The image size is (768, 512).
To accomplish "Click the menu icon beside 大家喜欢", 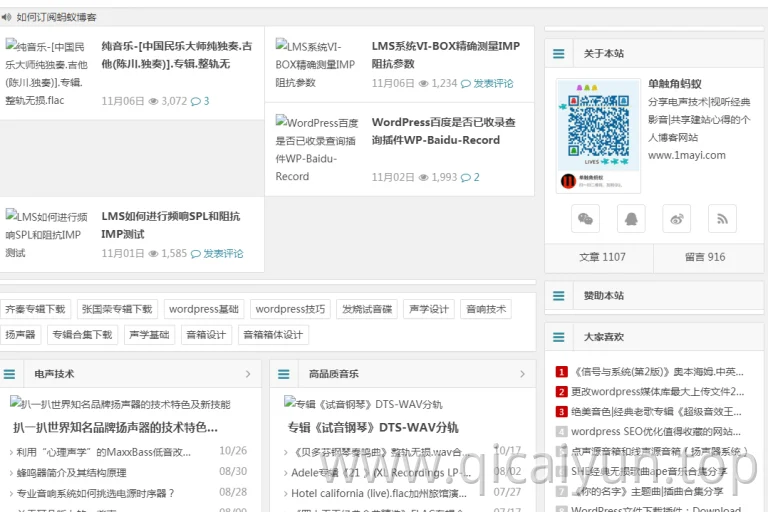I will 558,337.
